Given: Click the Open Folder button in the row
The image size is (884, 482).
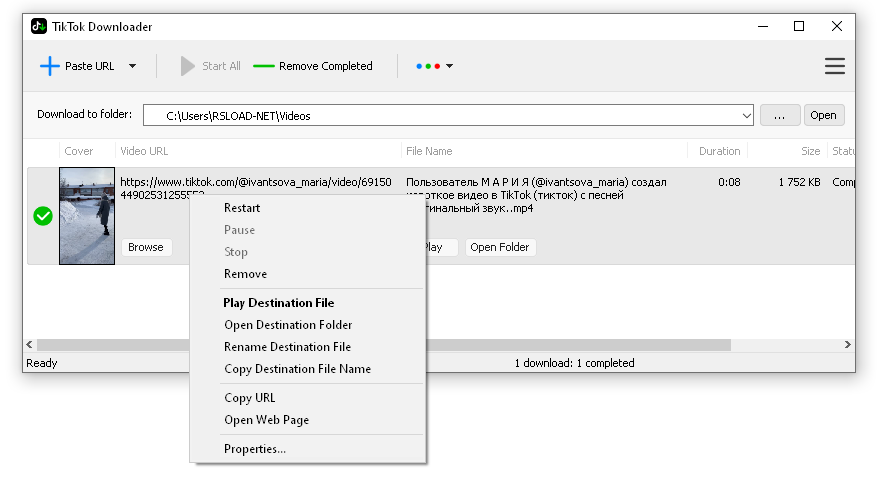Looking at the screenshot, I should (500, 247).
